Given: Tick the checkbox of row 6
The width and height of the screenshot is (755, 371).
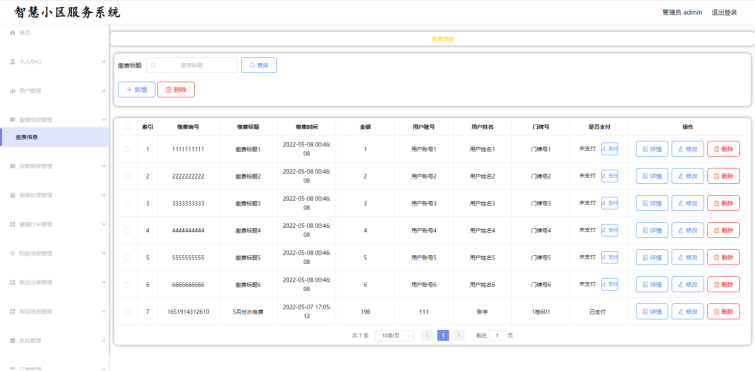Looking at the screenshot, I should (x=128, y=284).
